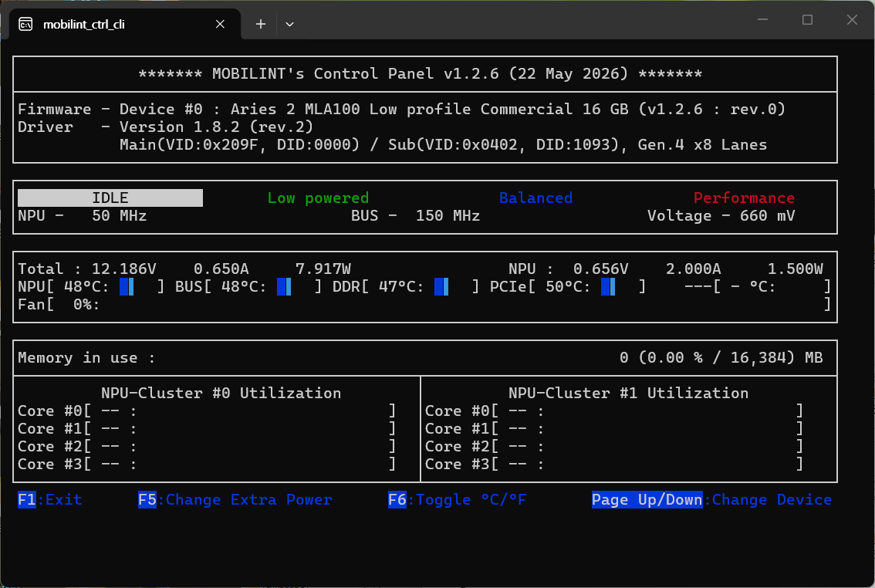Click the NPU-Cluster #0 Utilization header
Image resolution: width=875 pixels, height=588 pixels.
(x=221, y=394)
